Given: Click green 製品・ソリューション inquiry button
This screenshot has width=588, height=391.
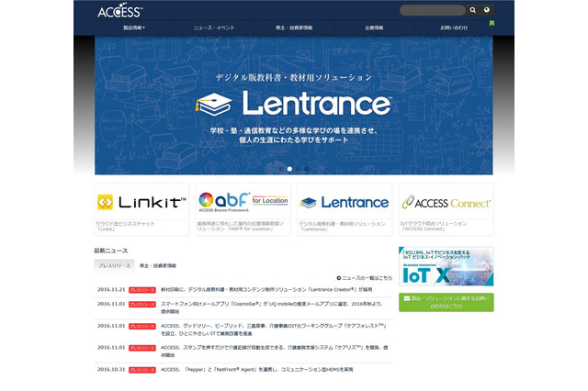Looking at the screenshot, I should click(x=447, y=302).
